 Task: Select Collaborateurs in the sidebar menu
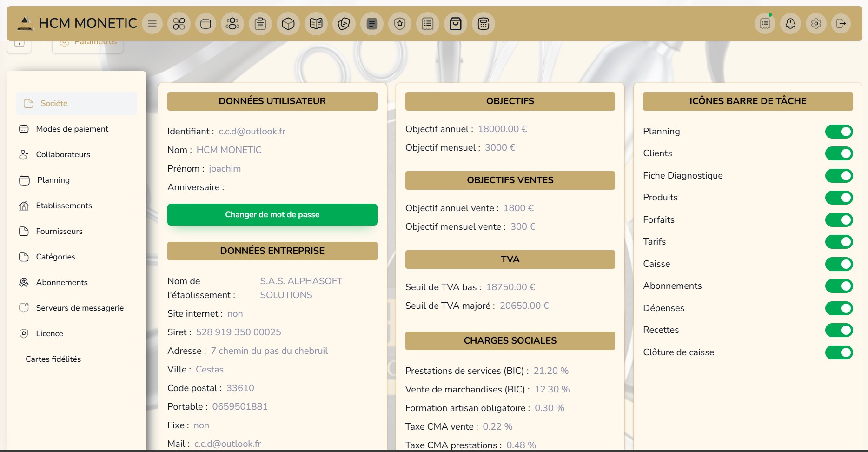click(63, 154)
